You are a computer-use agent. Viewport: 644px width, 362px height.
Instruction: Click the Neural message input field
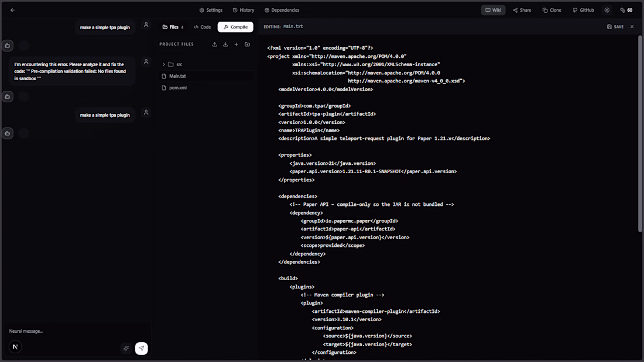(x=76, y=331)
